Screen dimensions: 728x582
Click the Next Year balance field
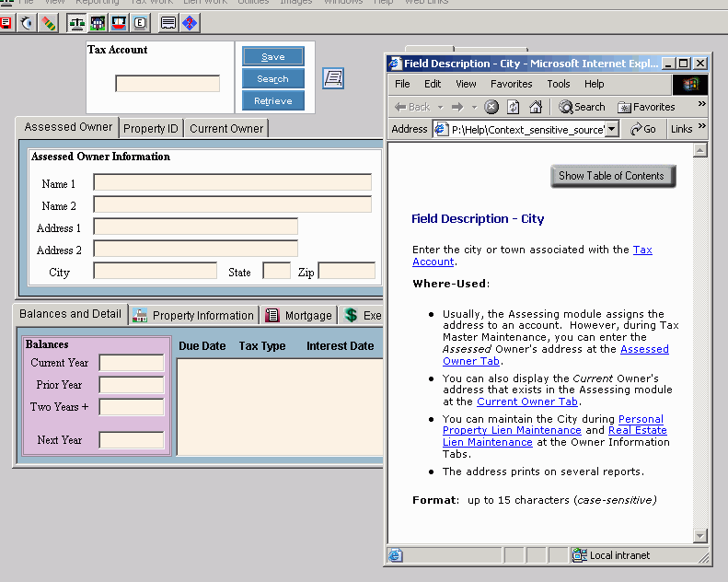[x=132, y=440]
